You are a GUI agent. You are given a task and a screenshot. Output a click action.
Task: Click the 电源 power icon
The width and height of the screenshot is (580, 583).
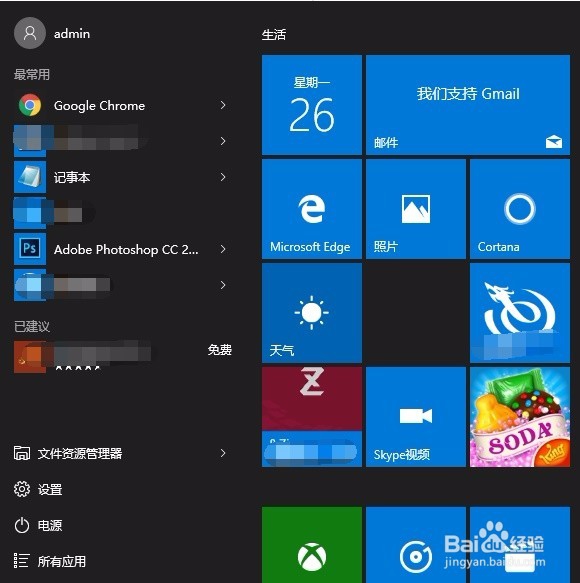pyautogui.click(x=22, y=525)
